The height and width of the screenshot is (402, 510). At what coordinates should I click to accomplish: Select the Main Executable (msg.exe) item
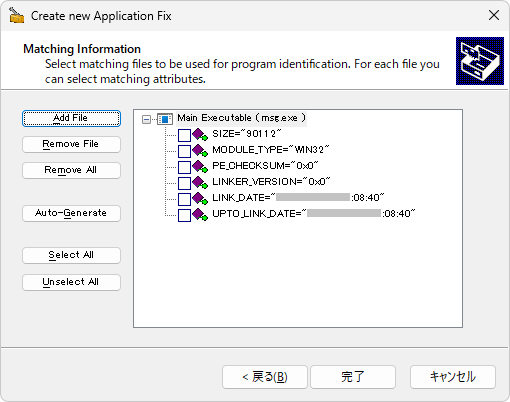[x=241, y=118]
